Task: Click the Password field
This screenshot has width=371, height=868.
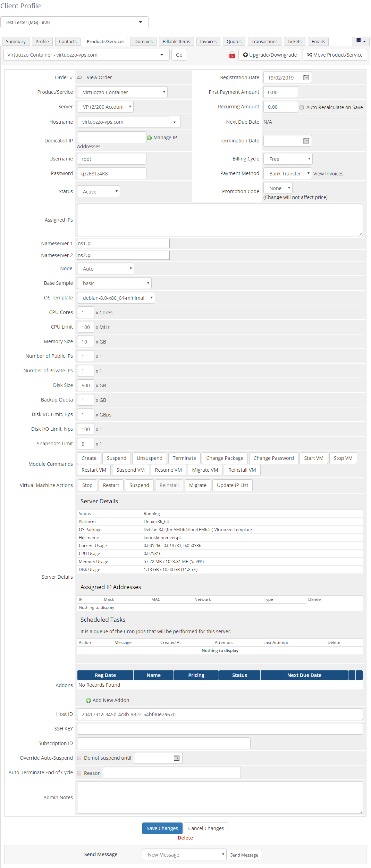Action: pyautogui.click(x=112, y=173)
